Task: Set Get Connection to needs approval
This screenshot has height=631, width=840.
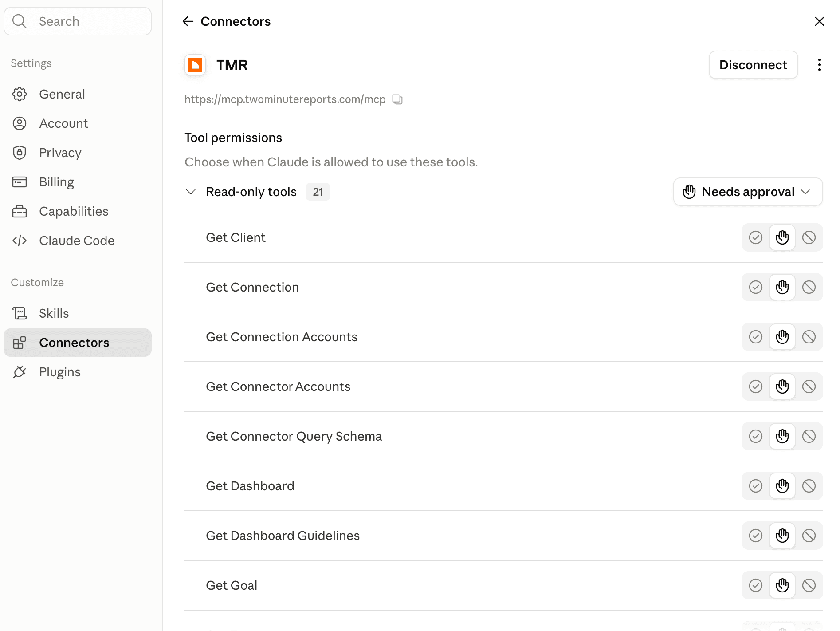Action: pos(782,287)
